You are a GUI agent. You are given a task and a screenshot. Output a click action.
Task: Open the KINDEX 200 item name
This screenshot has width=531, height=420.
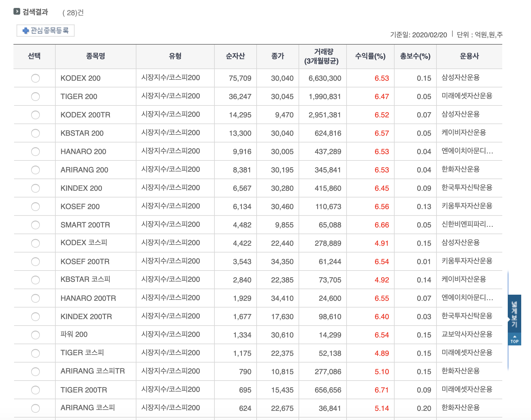point(81,188)
